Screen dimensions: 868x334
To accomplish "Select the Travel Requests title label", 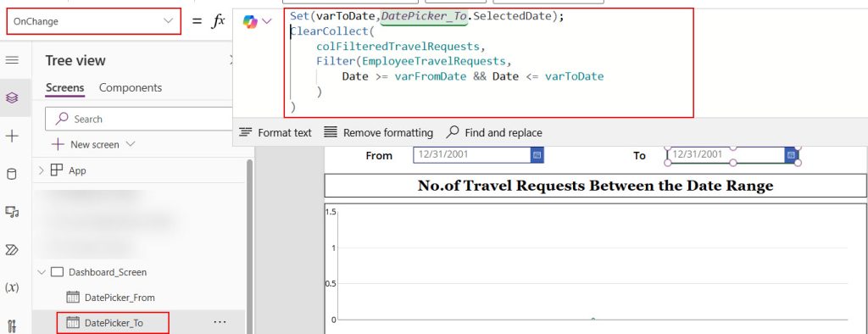I will [595, 186].
